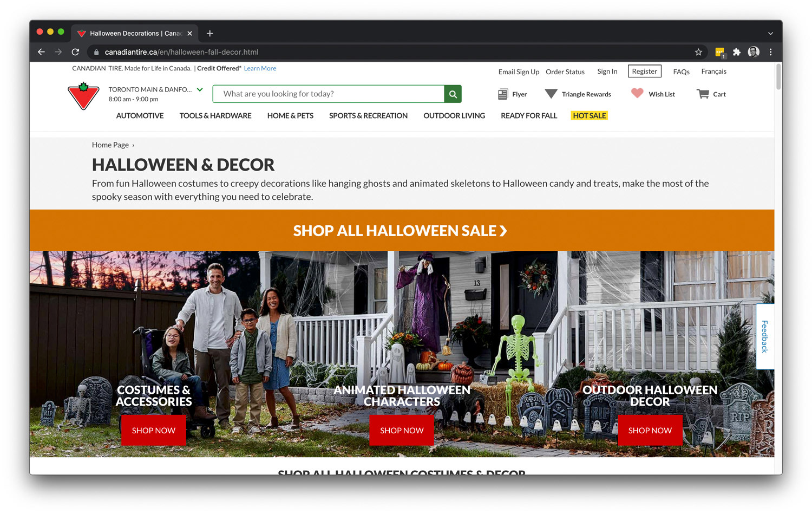Open the Home & Pets menu
The height and width of the screenshot is (514, 812).
290,115
